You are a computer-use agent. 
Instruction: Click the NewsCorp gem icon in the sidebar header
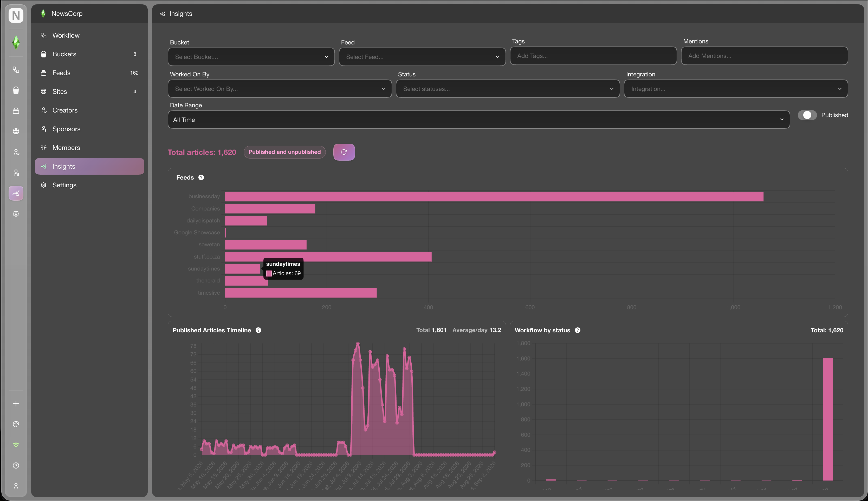[x=43, y=14]
